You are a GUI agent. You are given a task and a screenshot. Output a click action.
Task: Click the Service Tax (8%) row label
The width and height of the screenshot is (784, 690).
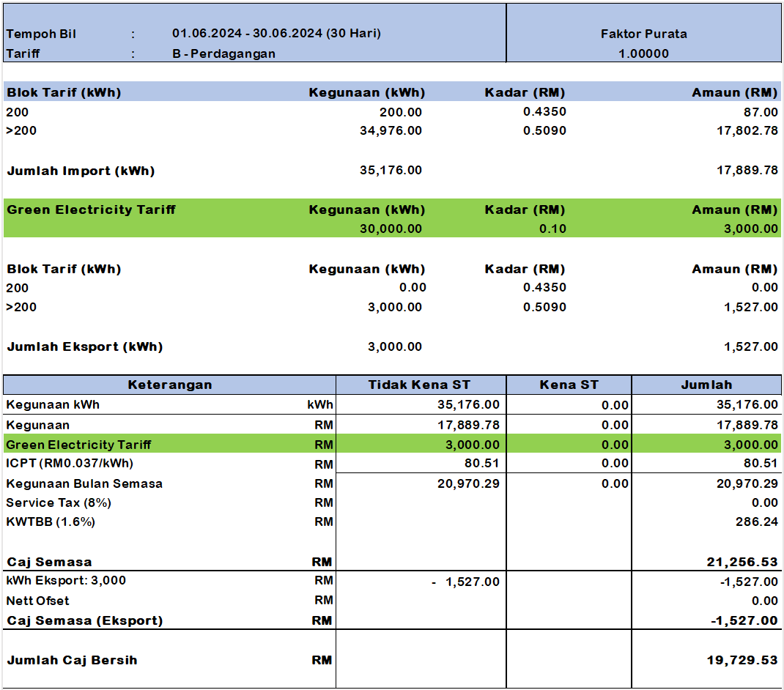coord(59,502)
